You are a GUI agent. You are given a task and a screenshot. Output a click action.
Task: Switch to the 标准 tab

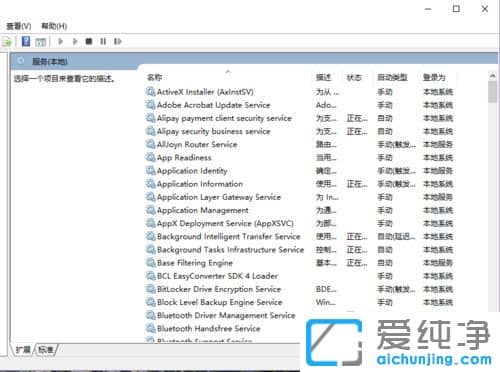point(46,350)
